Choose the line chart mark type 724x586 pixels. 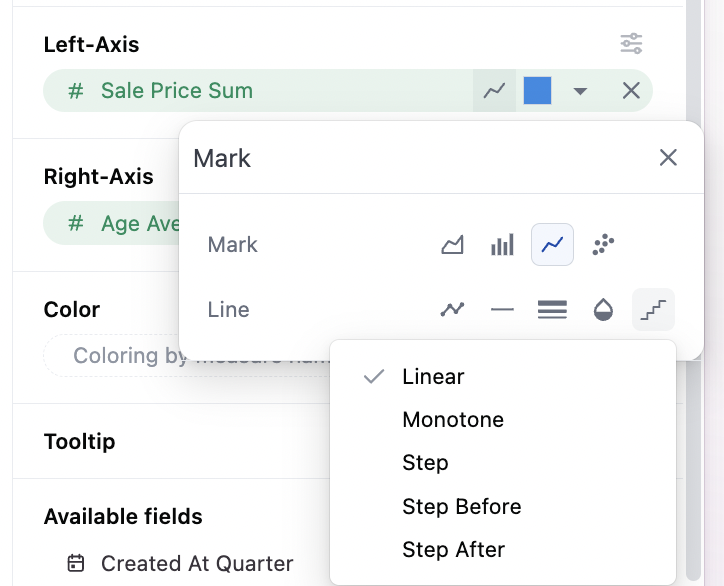point(552,245)
